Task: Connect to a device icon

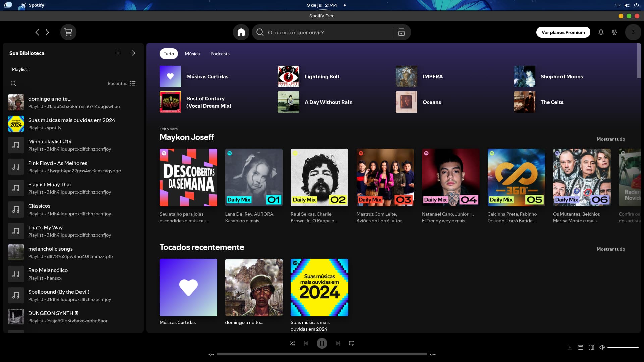Action: pyautogui.click(x=591, y=347)
